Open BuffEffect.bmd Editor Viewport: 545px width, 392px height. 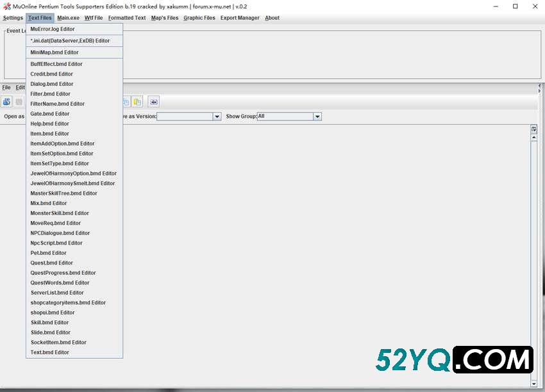[74, 64]
